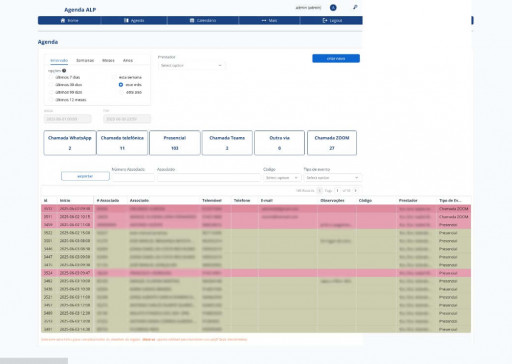Switch to the Meses tab
Image resolution: width=512 pixels, height=364 pixels.
coord(108,61)
